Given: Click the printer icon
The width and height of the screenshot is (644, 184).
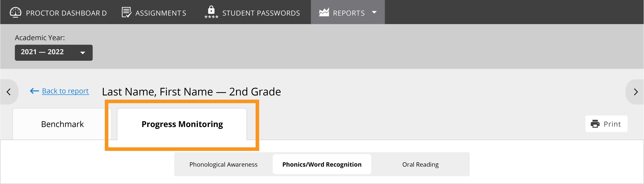Looking at the screenshot, I should pos(595,124).
